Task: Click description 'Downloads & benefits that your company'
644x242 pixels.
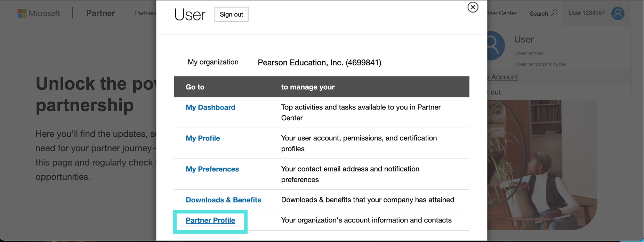Action: [368, 200]
